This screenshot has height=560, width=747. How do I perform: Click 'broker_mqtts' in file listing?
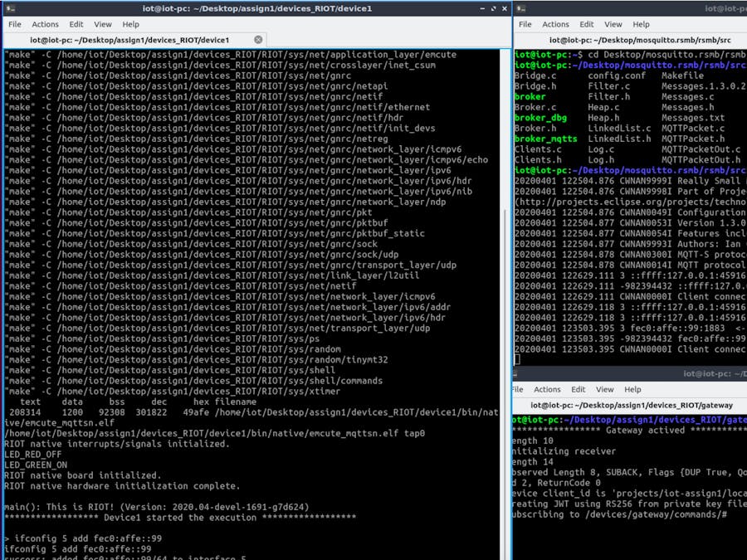[546, 139]
